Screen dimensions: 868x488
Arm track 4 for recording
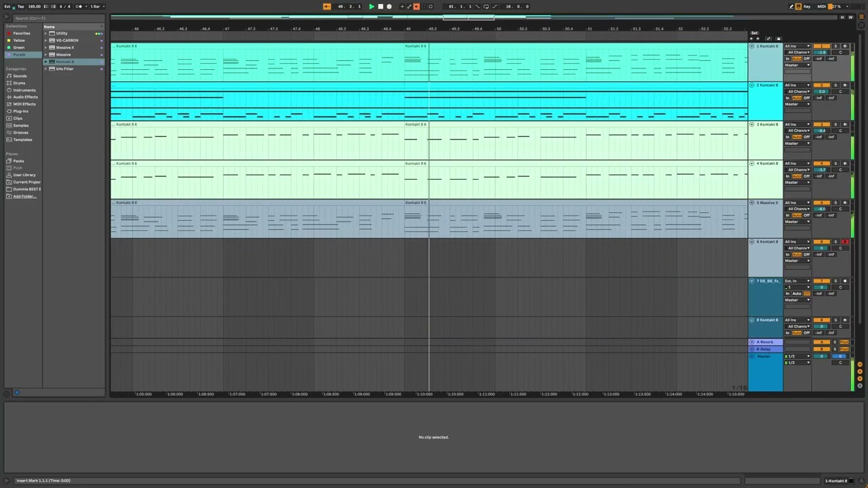tap(844, 163)
